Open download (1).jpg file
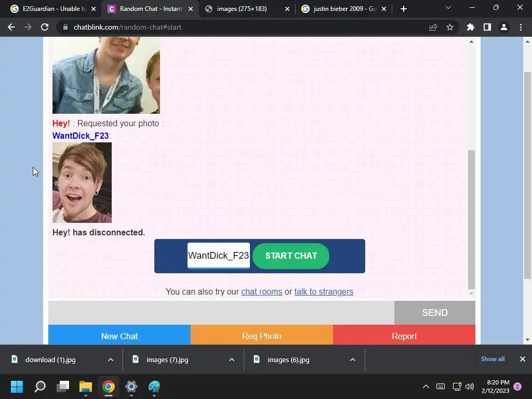 coord(51,360)
